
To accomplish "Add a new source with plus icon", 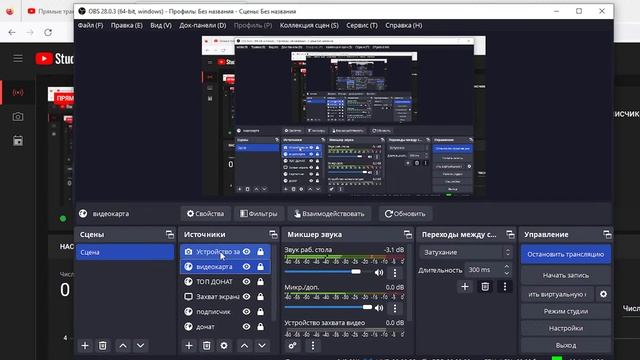I will pos(189,346).
